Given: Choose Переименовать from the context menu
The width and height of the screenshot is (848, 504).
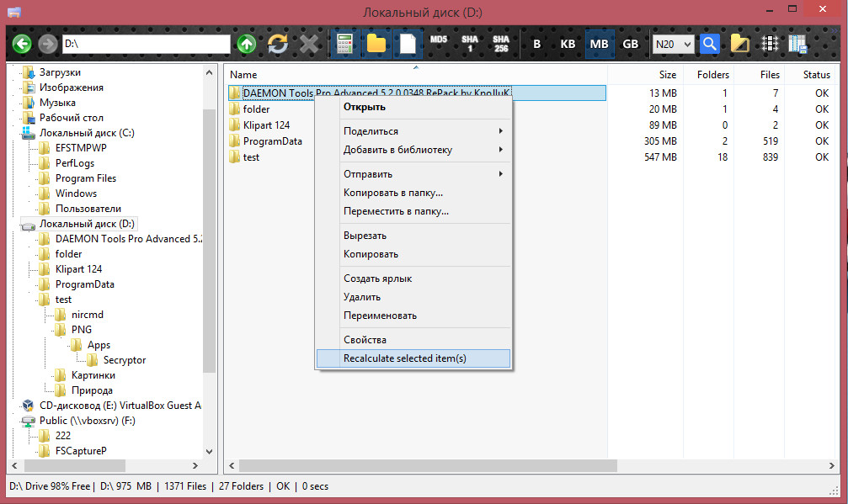Looking at the screenshot, I should click(413, 316).
